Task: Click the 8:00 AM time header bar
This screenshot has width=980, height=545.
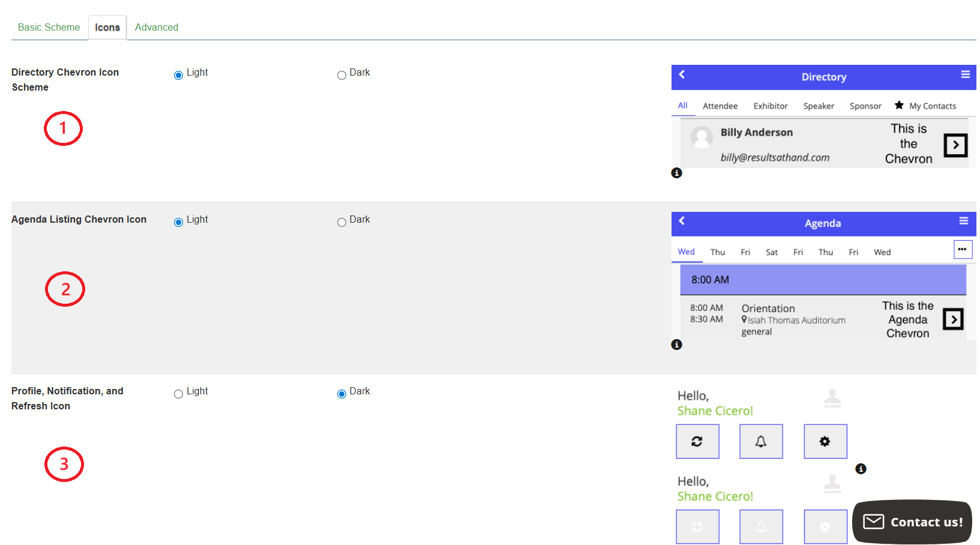Action: (822, 280)
